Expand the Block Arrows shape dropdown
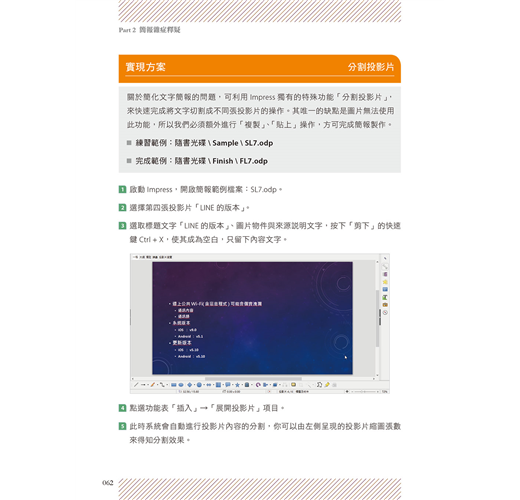The height and width of the screenshot is (500, 520). pos(213,385)
